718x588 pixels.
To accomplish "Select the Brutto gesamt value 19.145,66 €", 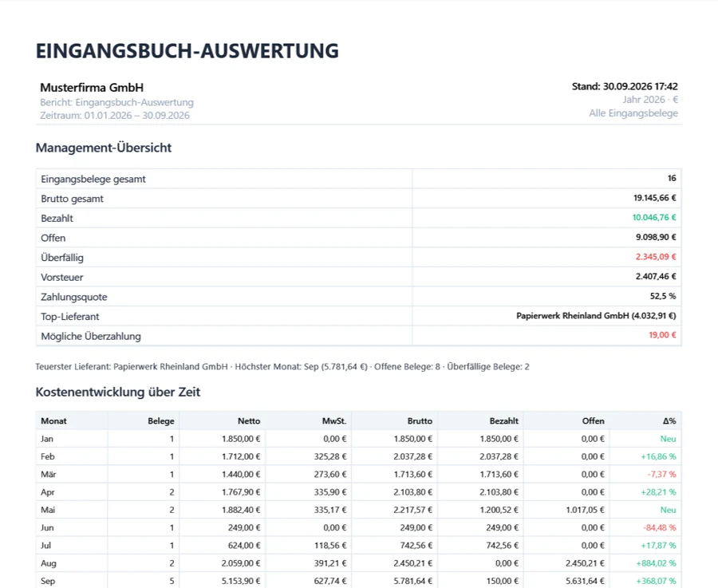I will pyautogui.click(x=654, y=198).
